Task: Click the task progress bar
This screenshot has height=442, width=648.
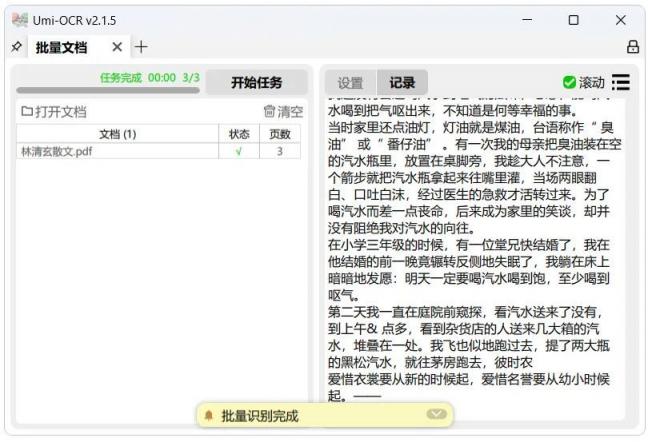Action: point(108,90)
